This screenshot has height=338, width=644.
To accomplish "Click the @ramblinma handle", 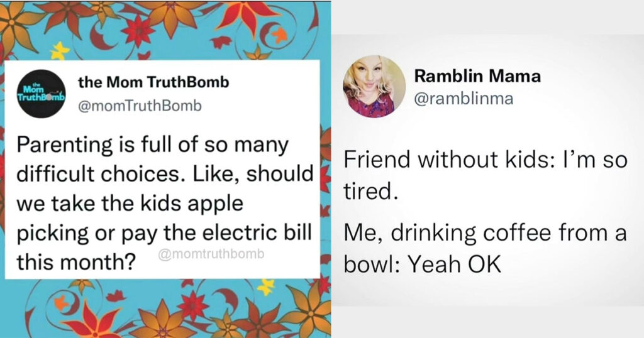I will [x=464, y=99].
